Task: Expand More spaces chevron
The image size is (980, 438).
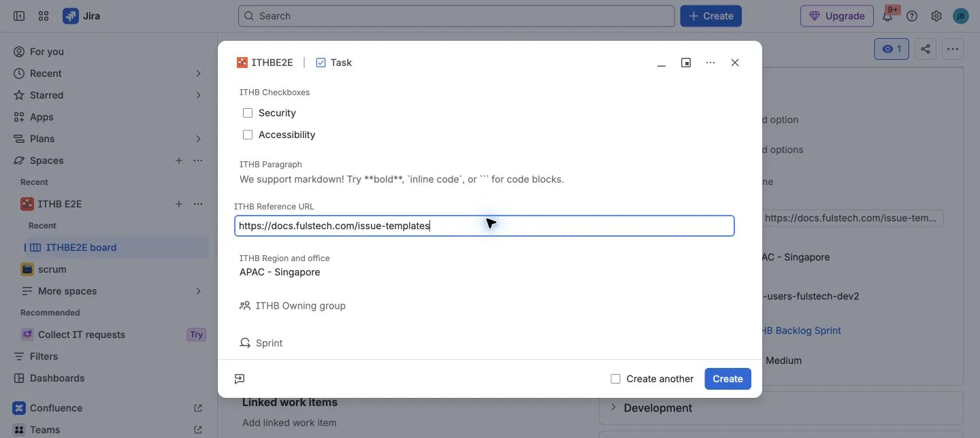Action: click(x=198, y=291)
